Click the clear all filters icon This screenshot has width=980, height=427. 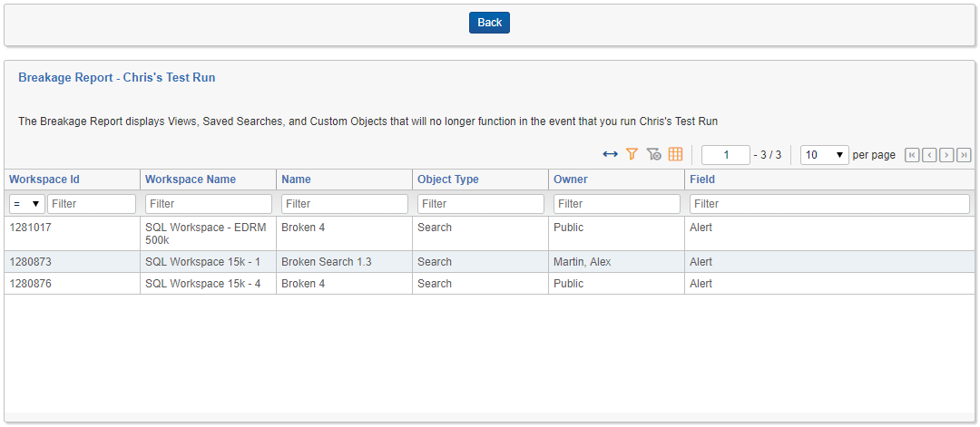(x=653, y=154)
